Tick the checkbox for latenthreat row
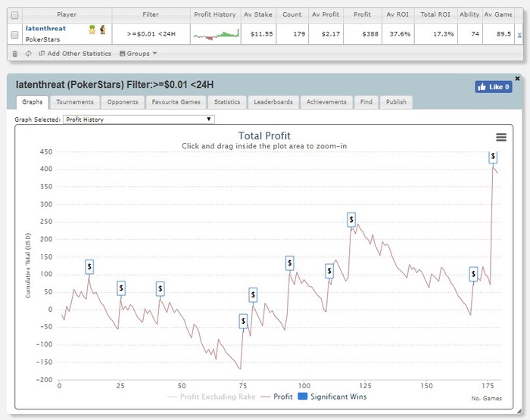 (x=14, y=35)
